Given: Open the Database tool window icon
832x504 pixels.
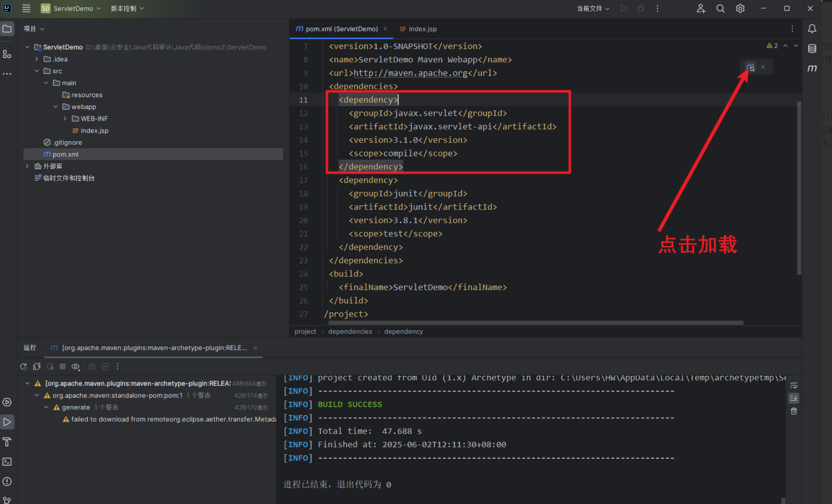Looking at the screenshot, I should click(812, 49).
